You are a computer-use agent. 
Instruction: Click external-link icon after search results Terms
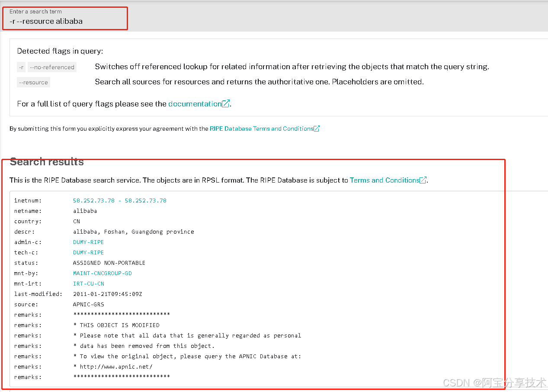[x=423, y=180]
